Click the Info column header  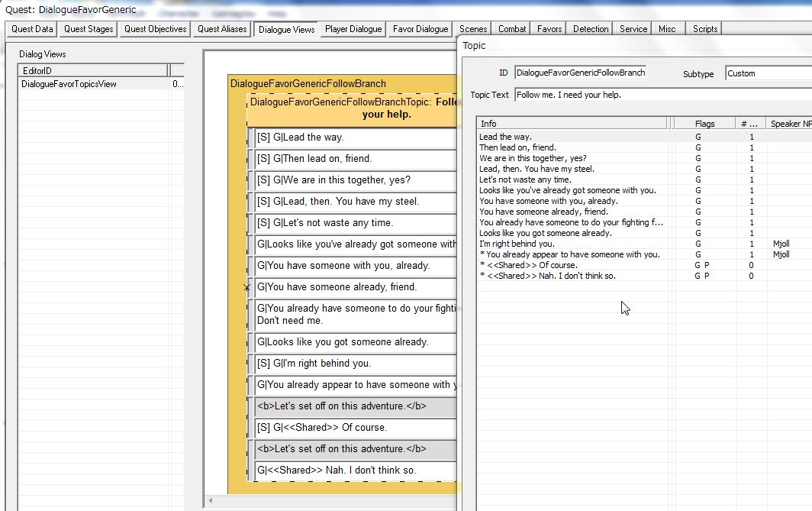[x=572, y=123]
